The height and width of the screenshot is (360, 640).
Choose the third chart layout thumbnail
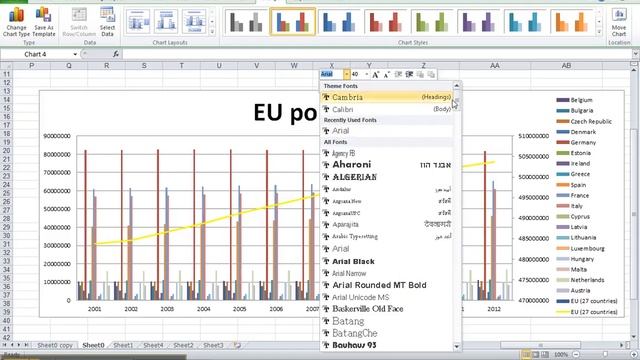[x=194, y=21]
